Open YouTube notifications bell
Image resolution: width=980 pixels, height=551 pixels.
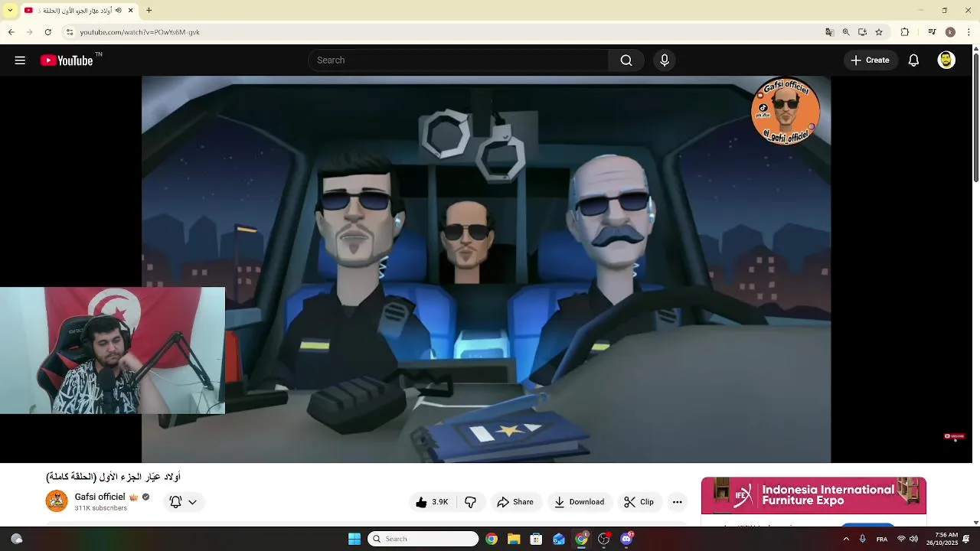coord(913,60)
